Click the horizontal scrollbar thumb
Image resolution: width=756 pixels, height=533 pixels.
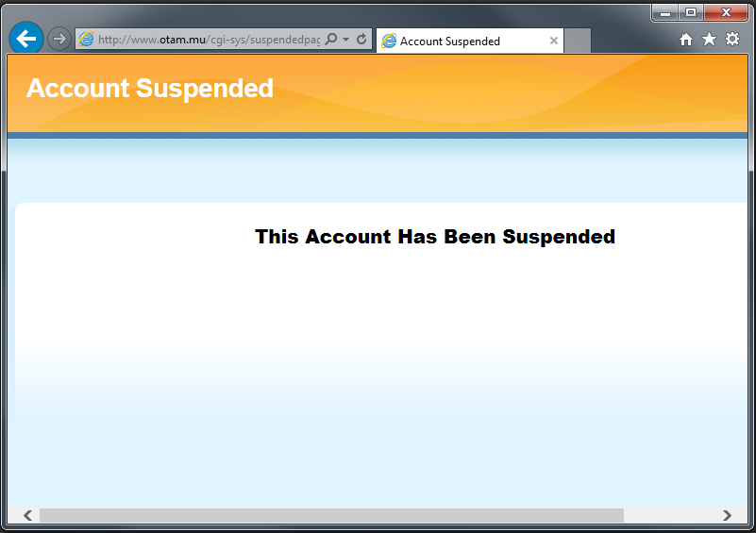(x=331, y=515)
